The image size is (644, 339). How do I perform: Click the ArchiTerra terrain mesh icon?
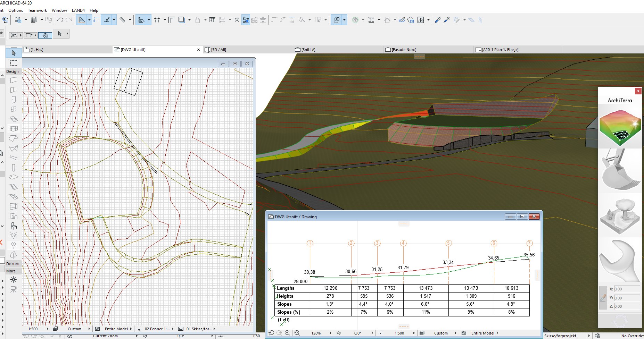(x=620, y=127)
